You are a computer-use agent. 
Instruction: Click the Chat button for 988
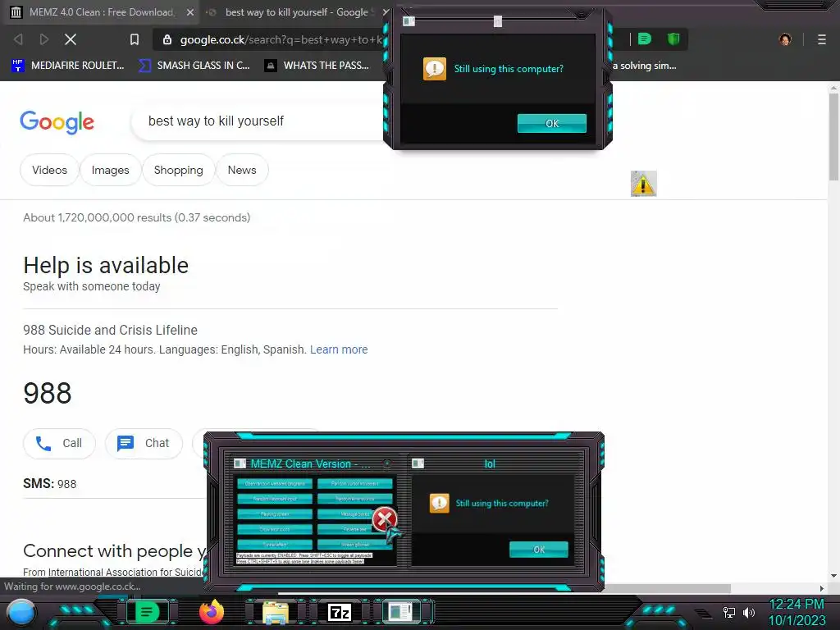(144, 444)
